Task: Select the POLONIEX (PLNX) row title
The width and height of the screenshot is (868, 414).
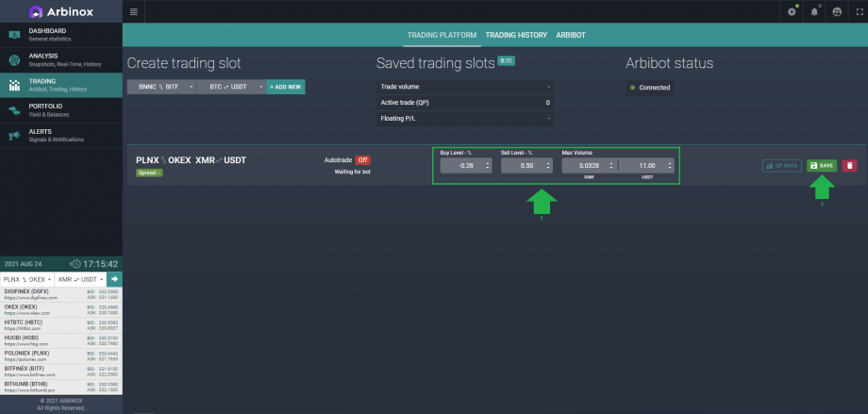Action: pos(26,353)
